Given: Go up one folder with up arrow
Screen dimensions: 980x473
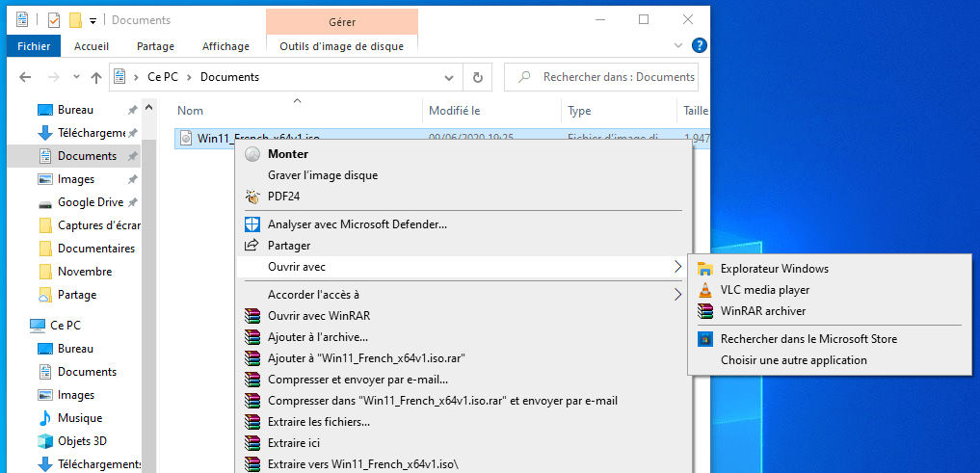Looking at the screenshot, I should click(x=96, y=77).
